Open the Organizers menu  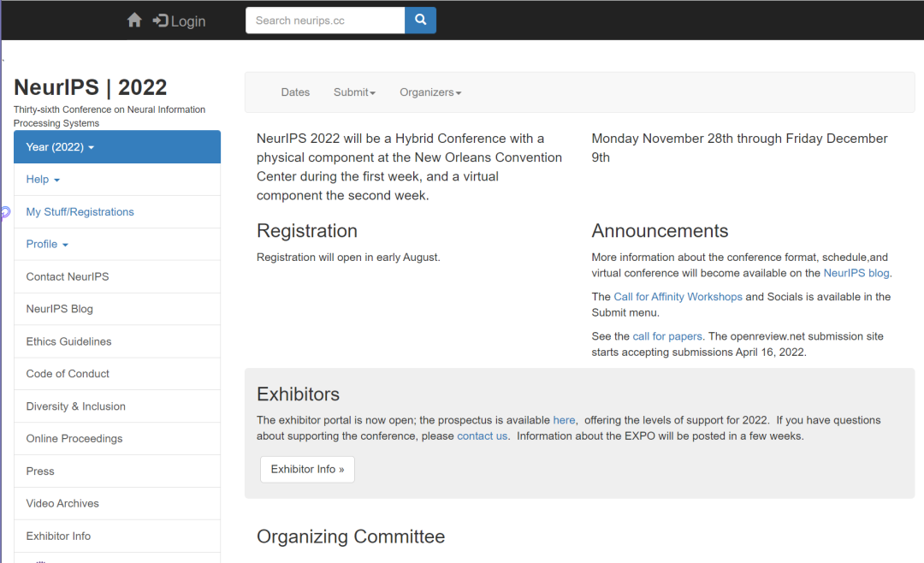(430, 92)
